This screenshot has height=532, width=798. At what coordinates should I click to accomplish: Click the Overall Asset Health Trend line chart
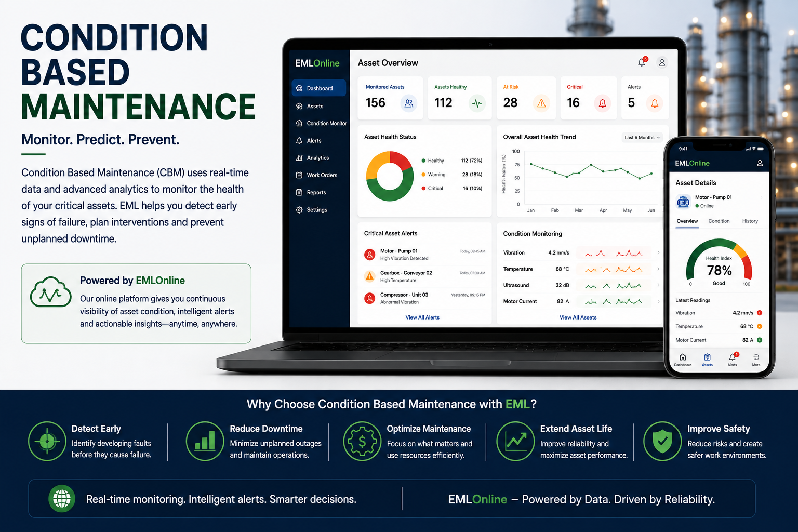tap(591, 179)
